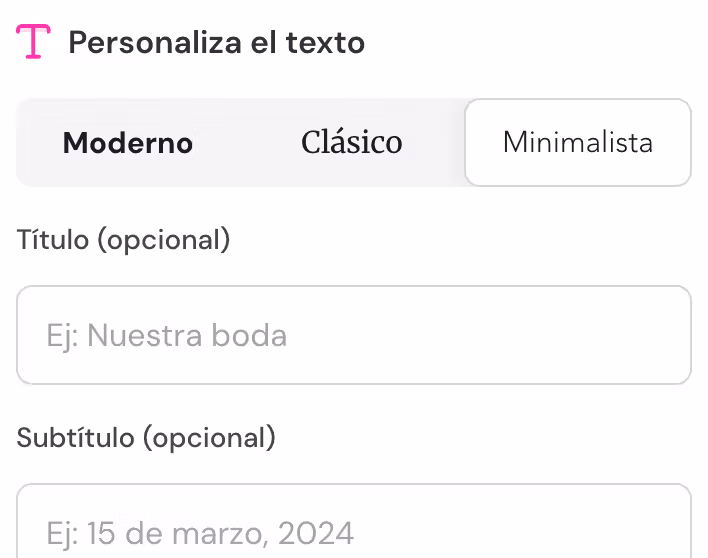The height and width of the screenshot is (558, 708).
Task: Click the 'Ej: Nuestra boda' placeholder field
Action: coord(354,335)
